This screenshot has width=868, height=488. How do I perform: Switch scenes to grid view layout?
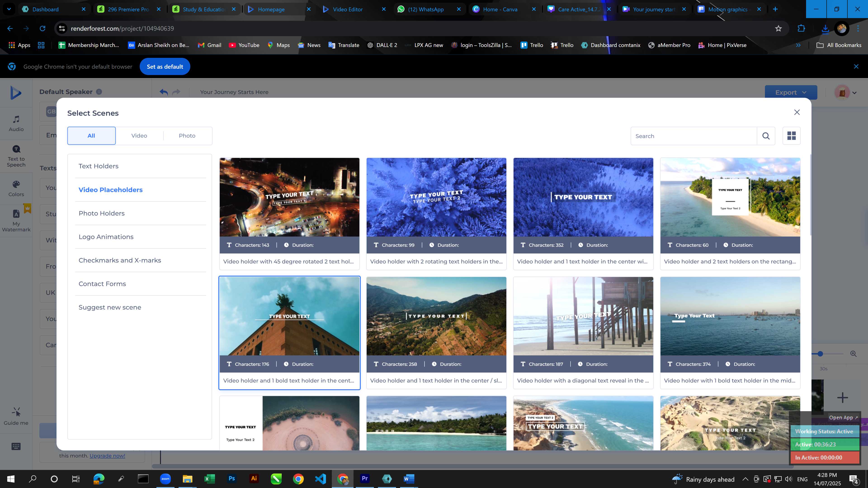pyautogui.click(x=791, y=136)
